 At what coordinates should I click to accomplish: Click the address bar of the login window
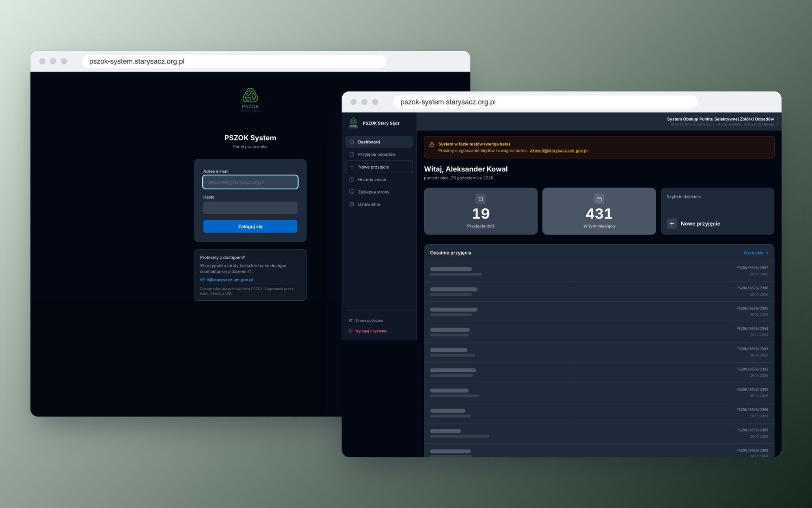[x=234, y=61]
